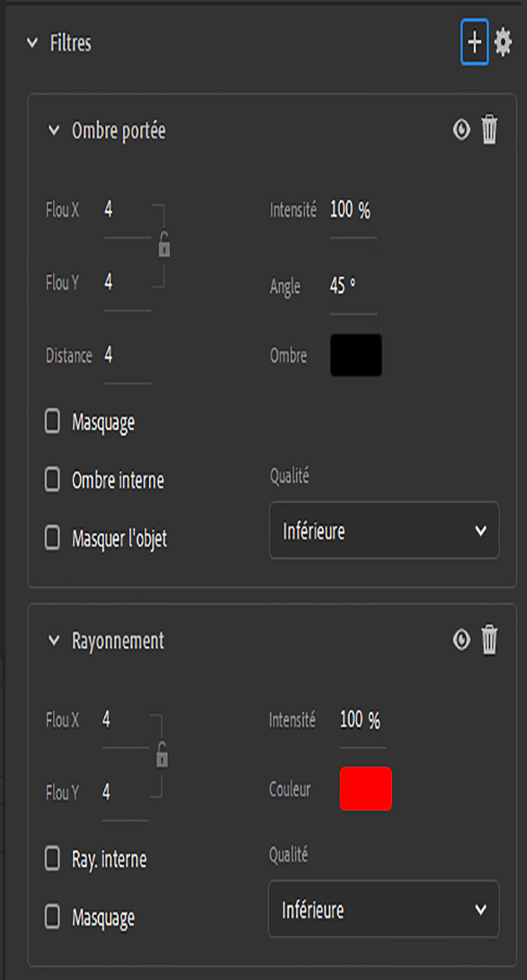Delete the Rayonnement filter via trash icon
Image resolution: width=527 pixels, height=980 pixels.
pyautogui.click(x=488, y=640)
